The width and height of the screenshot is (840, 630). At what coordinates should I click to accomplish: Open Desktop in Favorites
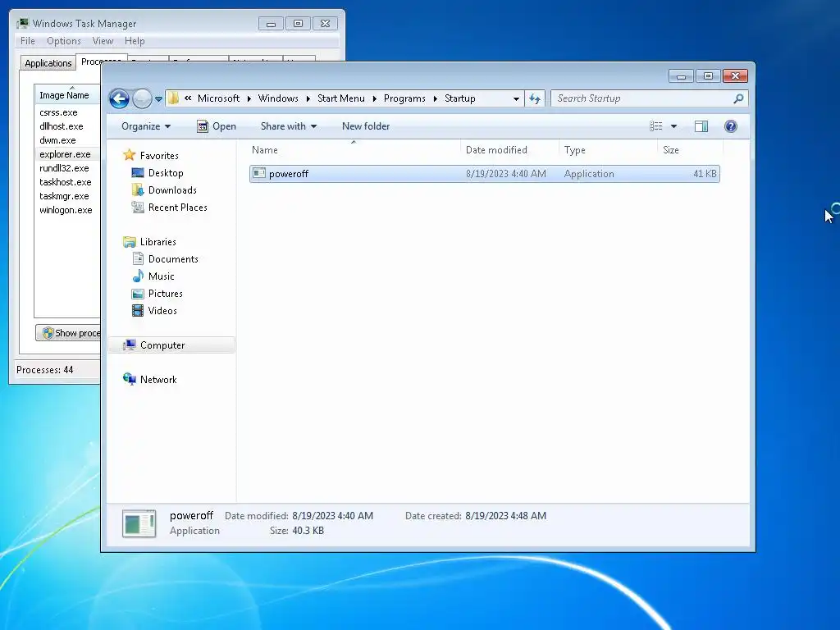pyautogui.click(x=166, y=173)
